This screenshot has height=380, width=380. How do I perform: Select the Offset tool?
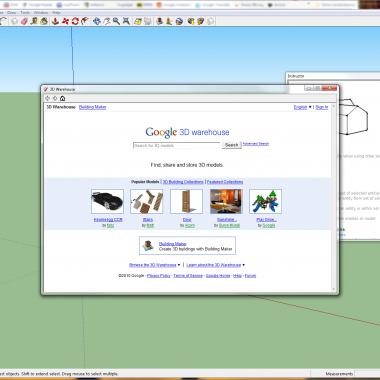coord(85,21)
